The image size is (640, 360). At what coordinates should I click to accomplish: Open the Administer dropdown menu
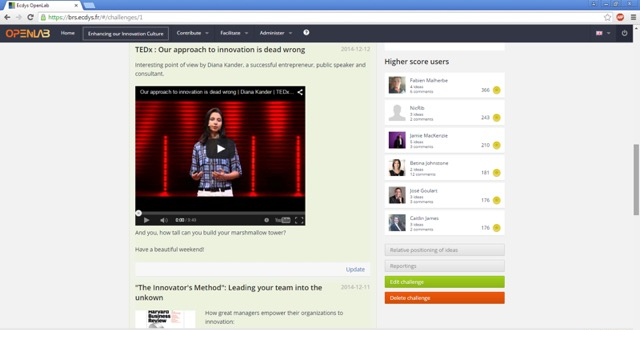click(x=276, y=33)
